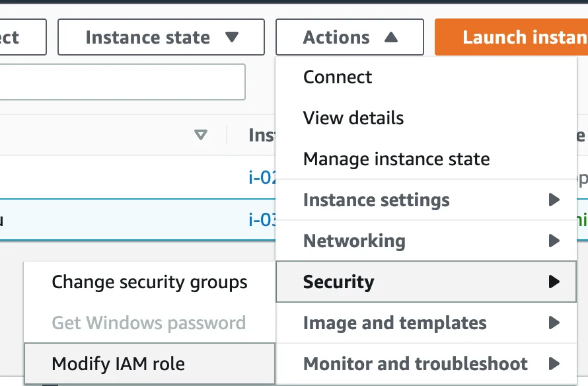Image resolution: width=588 pixels, height=386 pixels.
Task: Open the instance ID link starting i-02
Action: 262,177
